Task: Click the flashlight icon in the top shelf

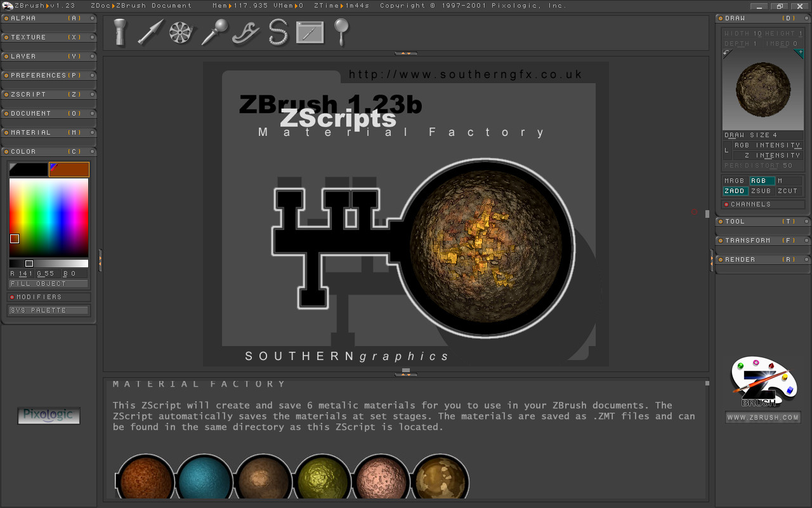Action: [120, 32]
